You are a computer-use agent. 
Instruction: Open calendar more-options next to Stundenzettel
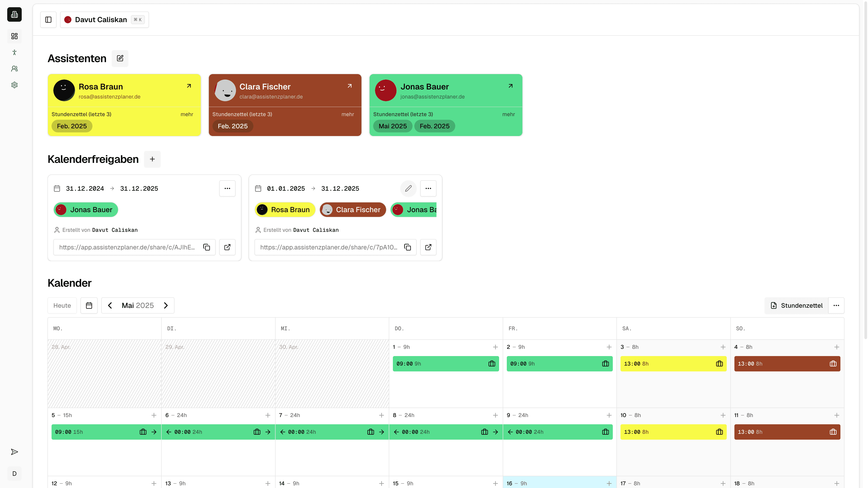coord(836,305)
